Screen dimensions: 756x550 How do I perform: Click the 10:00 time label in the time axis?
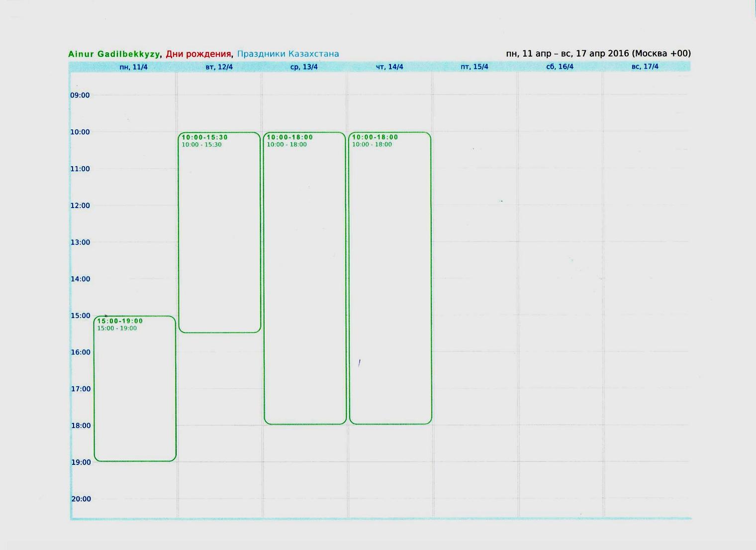(x=80, y=132)
